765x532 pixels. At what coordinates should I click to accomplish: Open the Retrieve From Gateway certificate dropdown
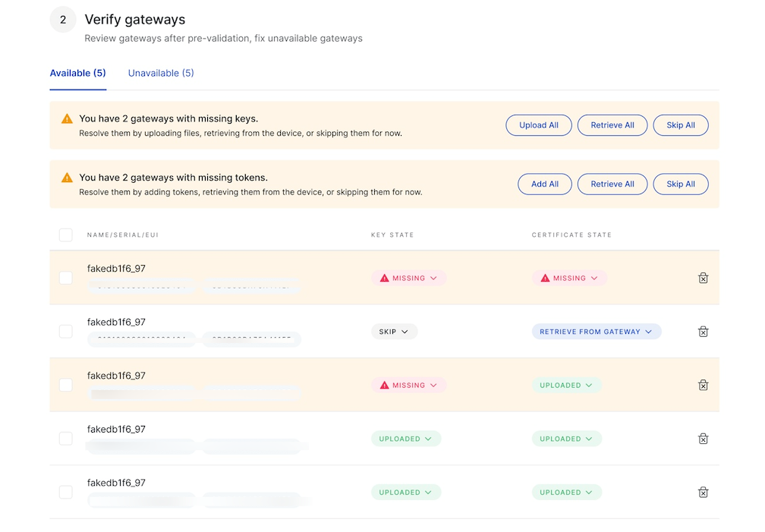coord(597,332)
